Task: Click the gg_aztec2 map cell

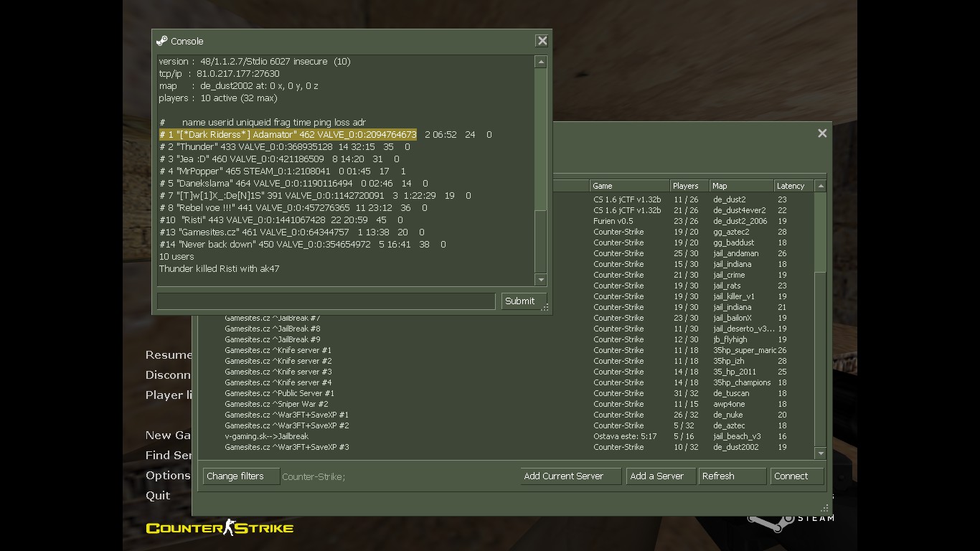Action: (x=731, y=232)
